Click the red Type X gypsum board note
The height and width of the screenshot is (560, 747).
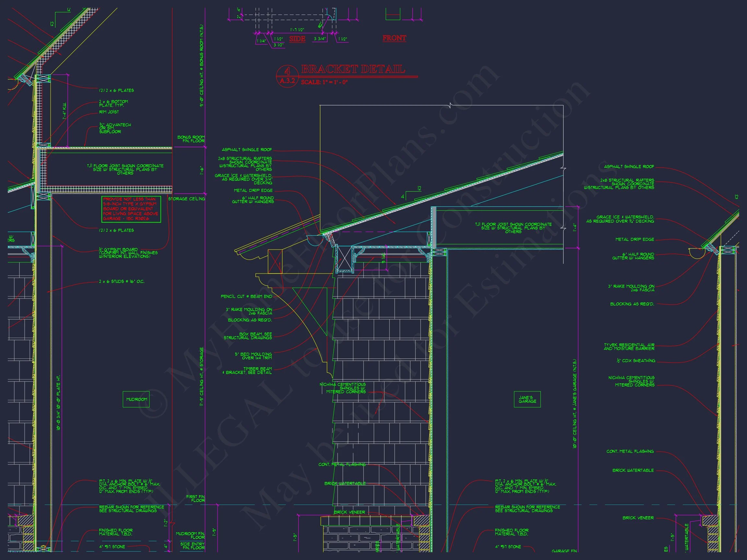click(x=131, y=209)
